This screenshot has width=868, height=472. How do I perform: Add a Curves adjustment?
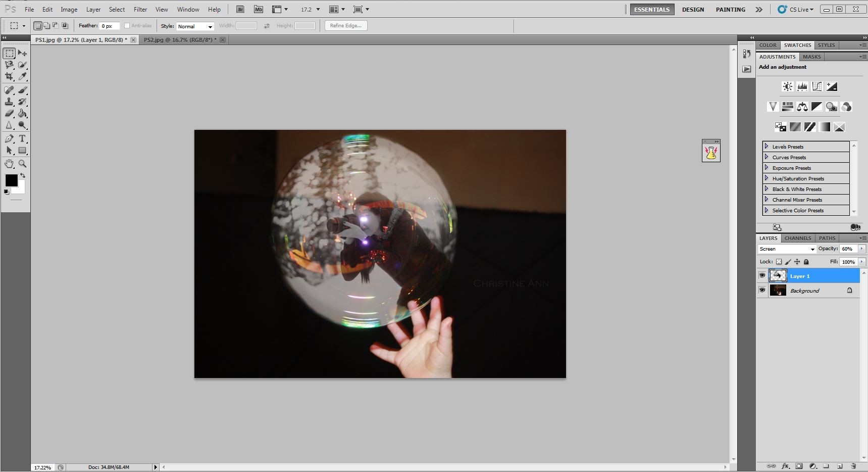(x=817, y=86)
